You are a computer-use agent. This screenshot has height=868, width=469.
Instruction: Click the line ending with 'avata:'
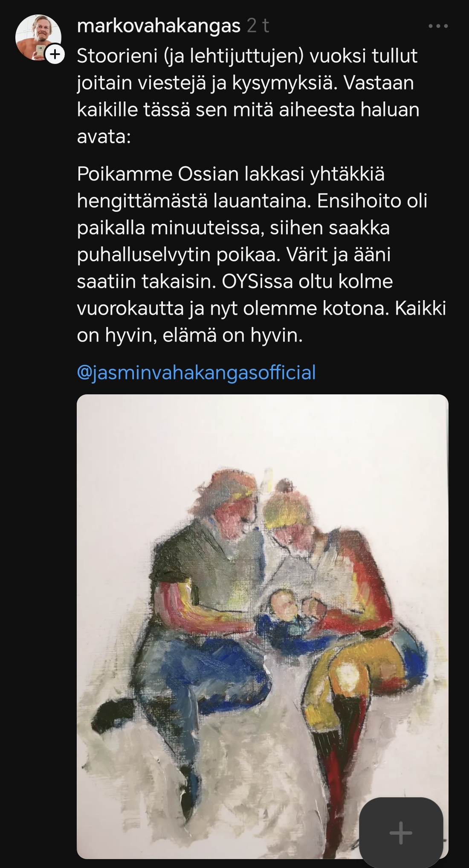(x=104, y=136)
